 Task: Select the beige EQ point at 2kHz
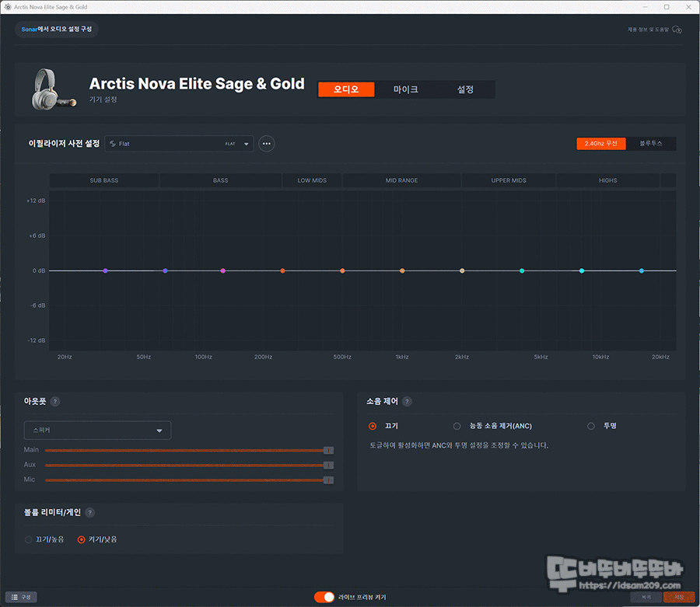point(462,270)
